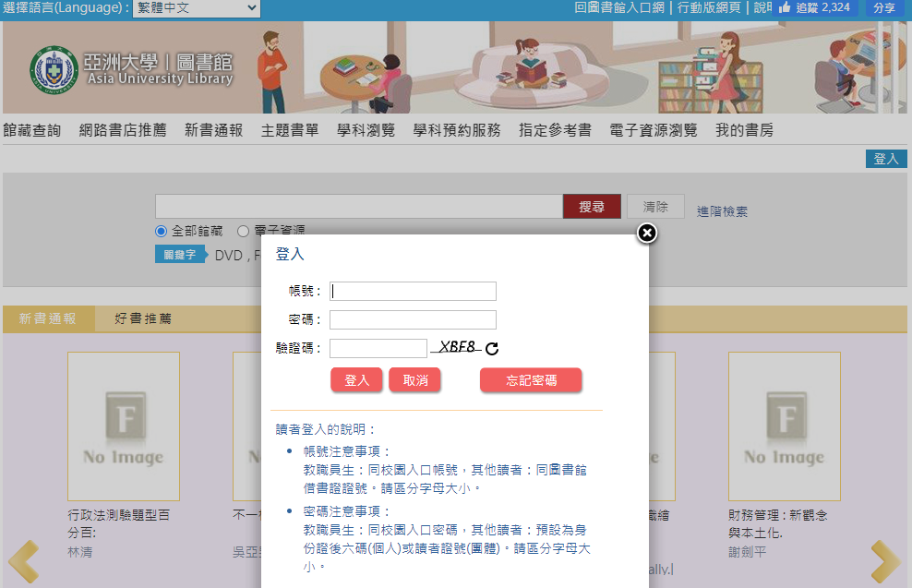The height and width of the screenshot is (588, 912).
Task: Click the left carousel arrow
Action: pyautogui.click(x=23, y=560)
